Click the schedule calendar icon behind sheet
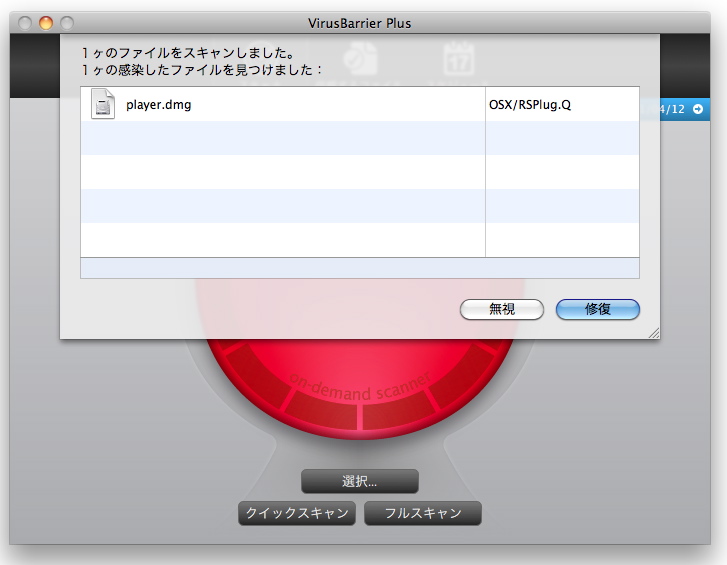Screen dimensions: 727x565 pos(459,58)
